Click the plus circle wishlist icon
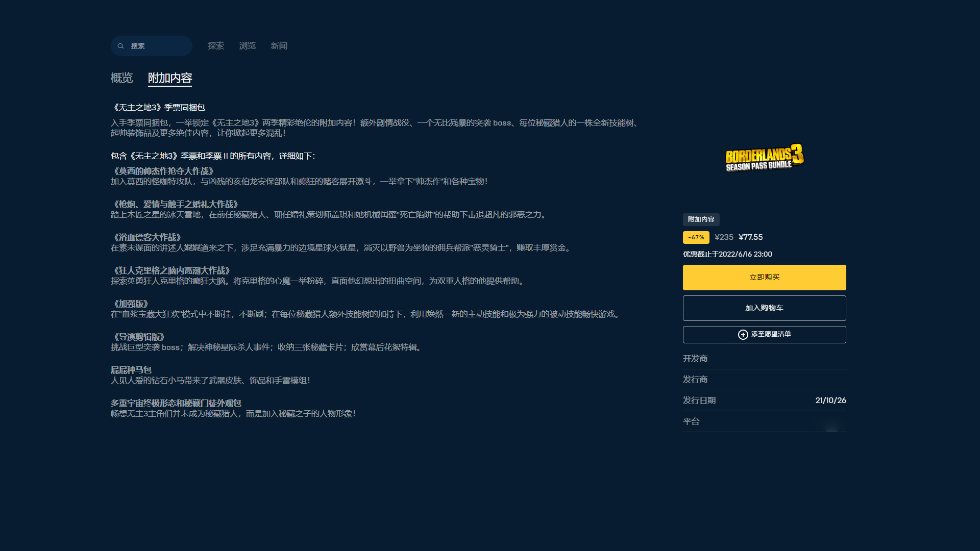 (x=743, y=335)
